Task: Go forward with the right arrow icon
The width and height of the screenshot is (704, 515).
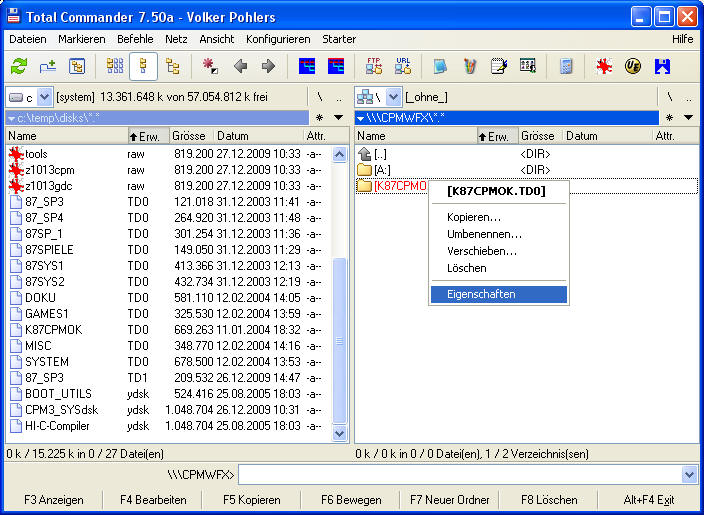Action: click(x=268, y=66)
